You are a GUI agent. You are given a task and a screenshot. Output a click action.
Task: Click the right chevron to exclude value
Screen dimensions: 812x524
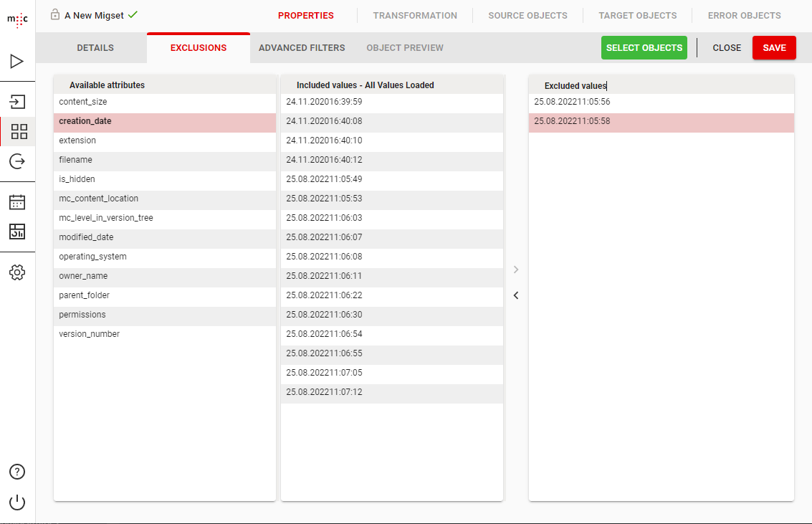pyautogui.click(x=516, y=270)
